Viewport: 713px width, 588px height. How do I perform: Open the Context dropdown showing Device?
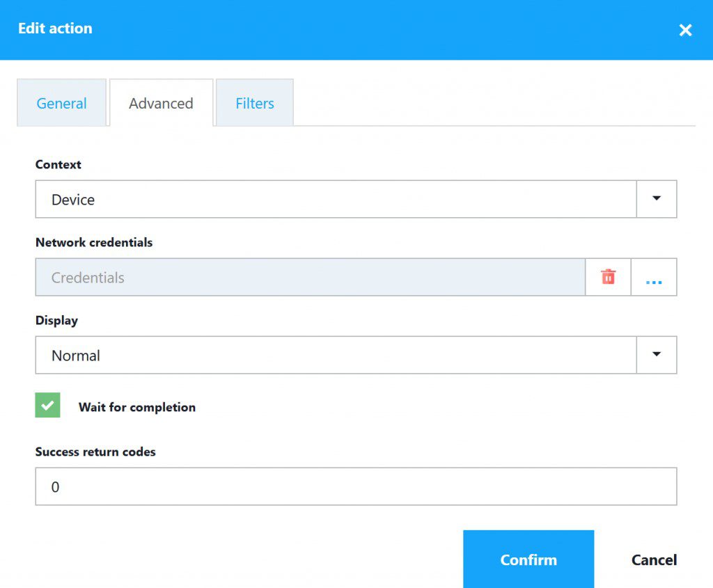pyautogui.click(x=655, y=198)
